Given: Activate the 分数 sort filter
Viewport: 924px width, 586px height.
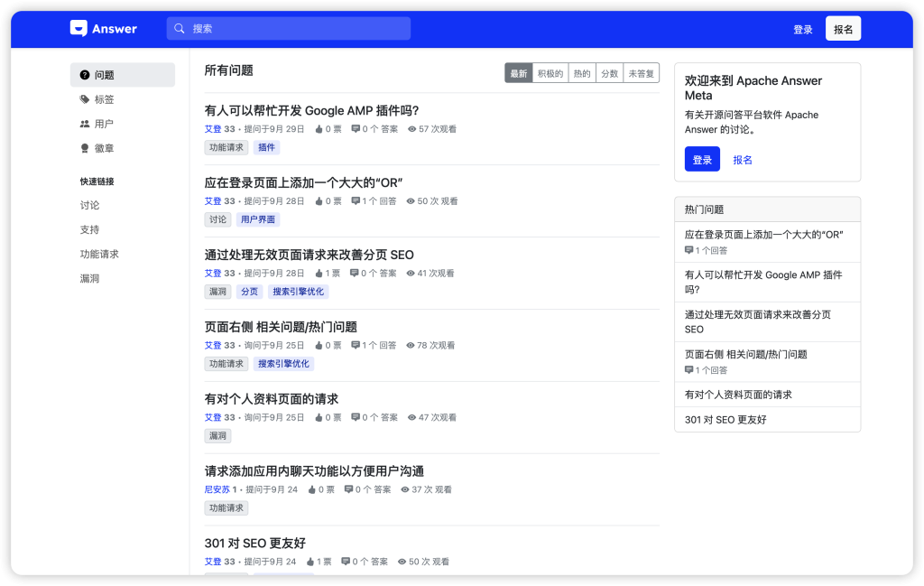Looking at the screenshot, I should pyautogui.click(x=610, y=71).
